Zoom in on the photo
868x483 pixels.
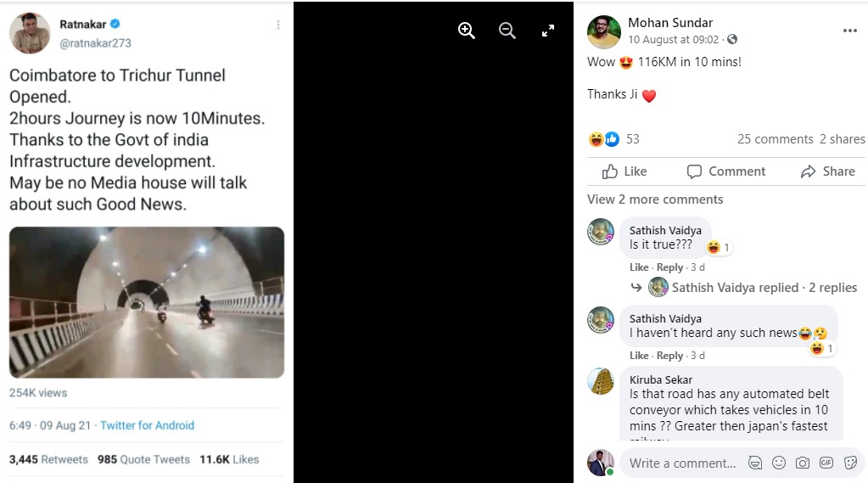coord(466,31)
